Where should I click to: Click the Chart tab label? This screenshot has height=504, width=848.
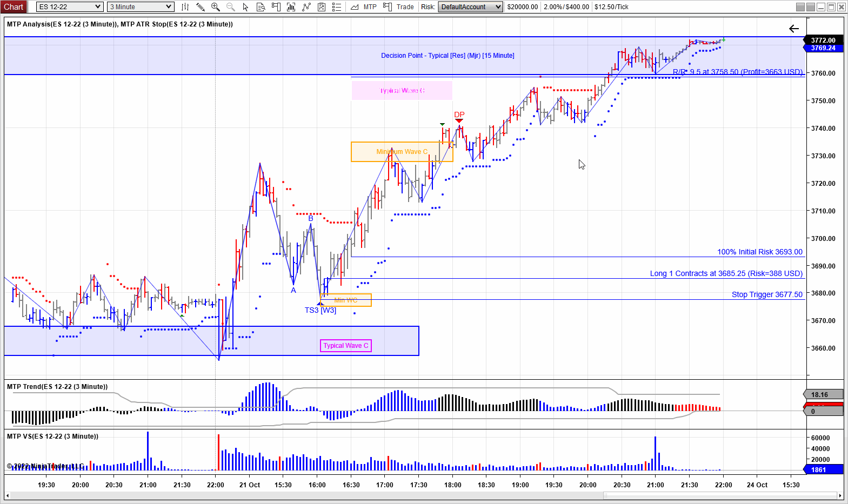point(14,7)
